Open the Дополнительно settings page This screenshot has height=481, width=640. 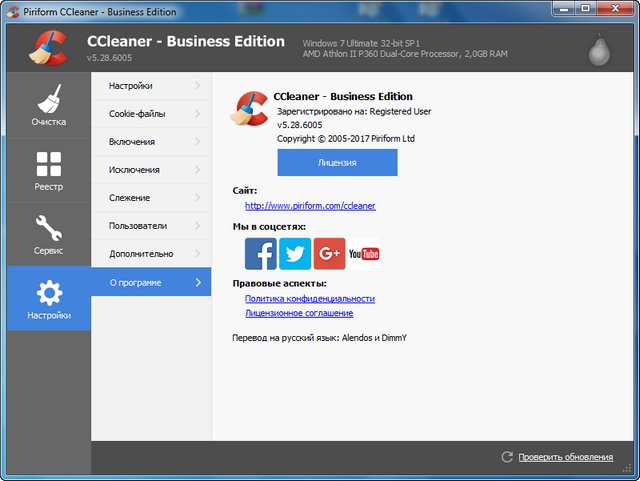click(x=141, y=254)
